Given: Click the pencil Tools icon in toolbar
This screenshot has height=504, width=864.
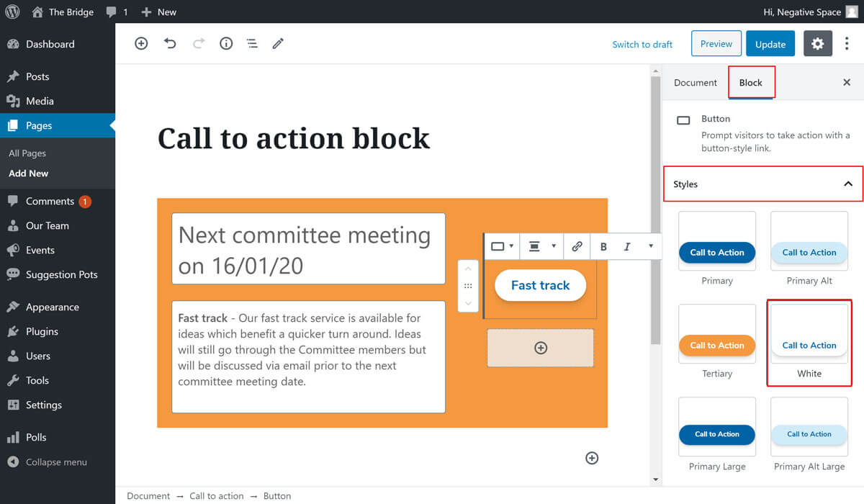Looking at the screenshot, I should pyautogui.click(x=278, y=44).
